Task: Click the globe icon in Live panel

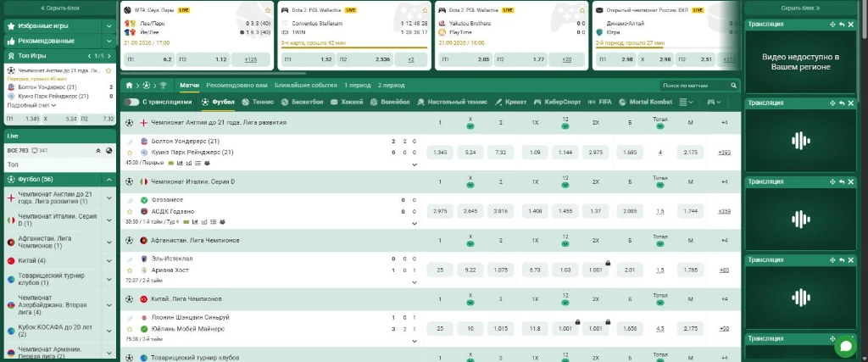Action: pyautogui.click(x=109, y=151)
